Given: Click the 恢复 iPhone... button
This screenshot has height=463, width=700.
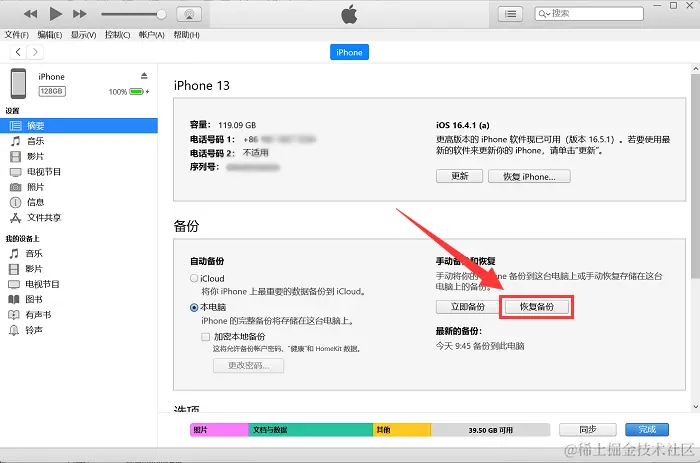Looking at the screenshot, I should tap(529, 176).
